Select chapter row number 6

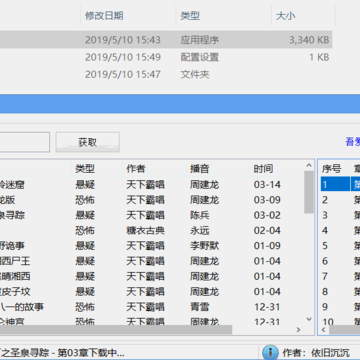[x=340, y=261]
